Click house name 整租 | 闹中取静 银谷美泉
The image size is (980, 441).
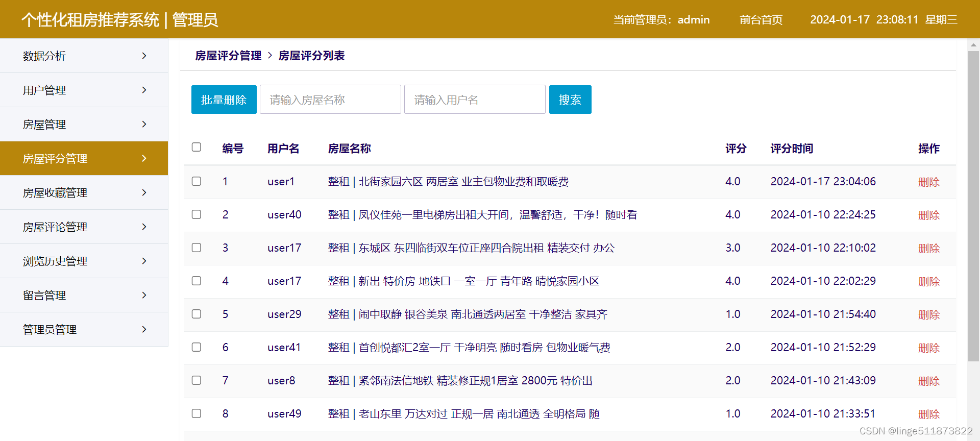click(468, 314)
